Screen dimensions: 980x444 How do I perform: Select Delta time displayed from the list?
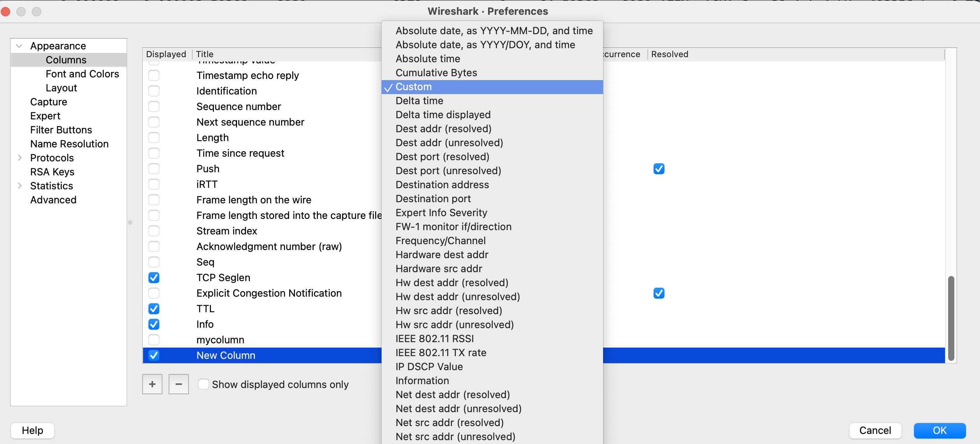(443, 115)
